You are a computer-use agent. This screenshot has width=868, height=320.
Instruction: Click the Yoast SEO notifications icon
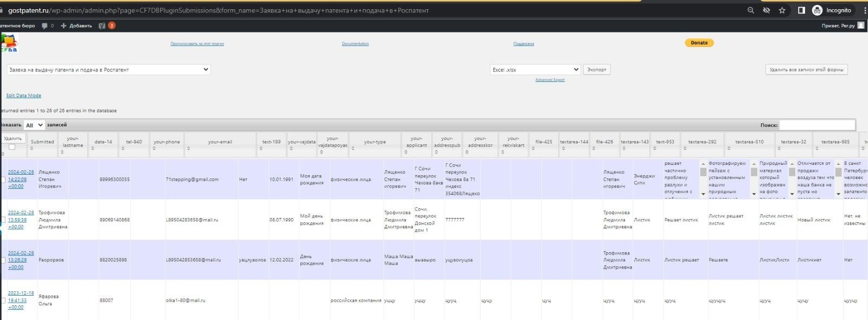tap(102, 25)
